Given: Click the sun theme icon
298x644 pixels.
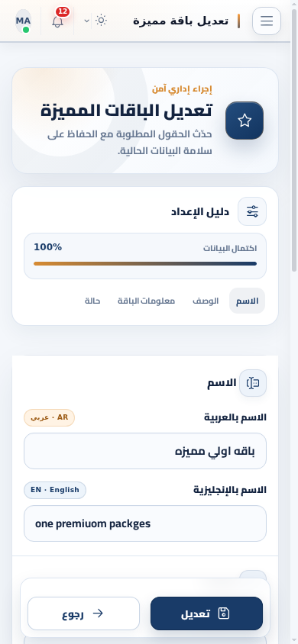Looking at the screenshot, I should (101, 21).
